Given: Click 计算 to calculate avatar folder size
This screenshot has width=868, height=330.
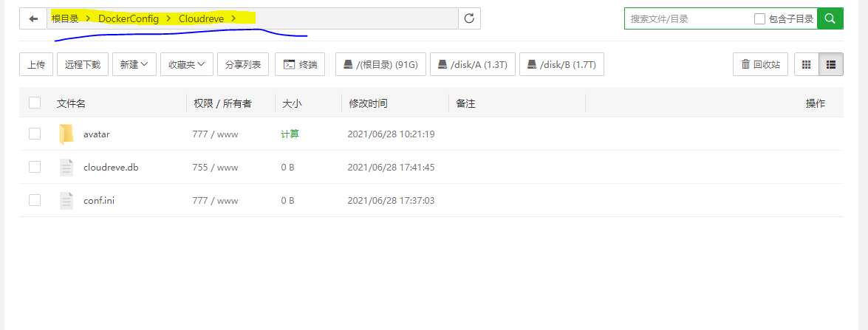Looking at the screenshot, I should (x=290, y=134).
